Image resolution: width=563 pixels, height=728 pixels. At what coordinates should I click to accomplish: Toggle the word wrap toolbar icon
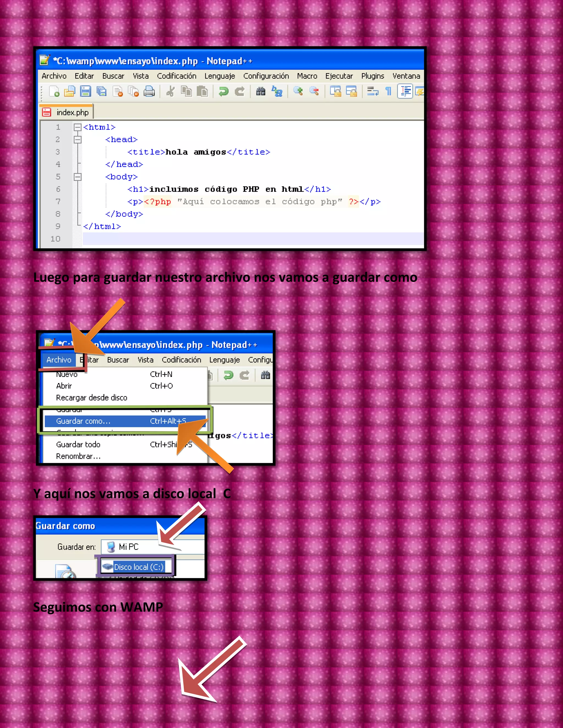click(x=372, y=91)
